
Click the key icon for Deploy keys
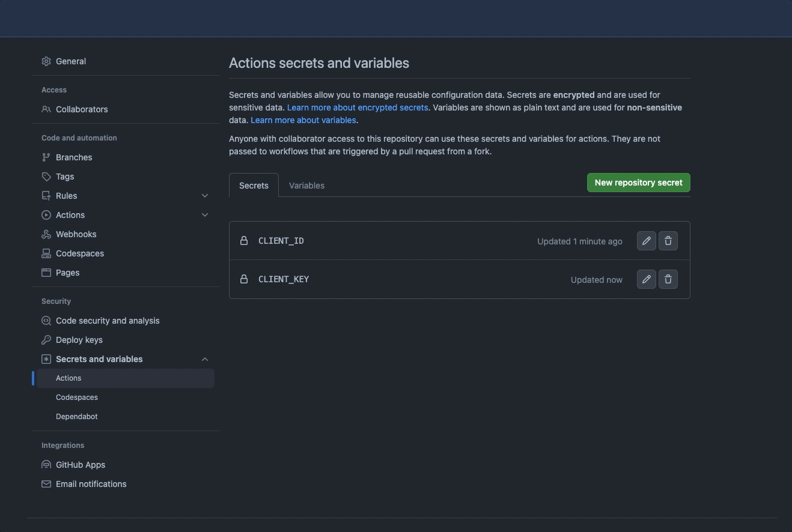point(46,340)
